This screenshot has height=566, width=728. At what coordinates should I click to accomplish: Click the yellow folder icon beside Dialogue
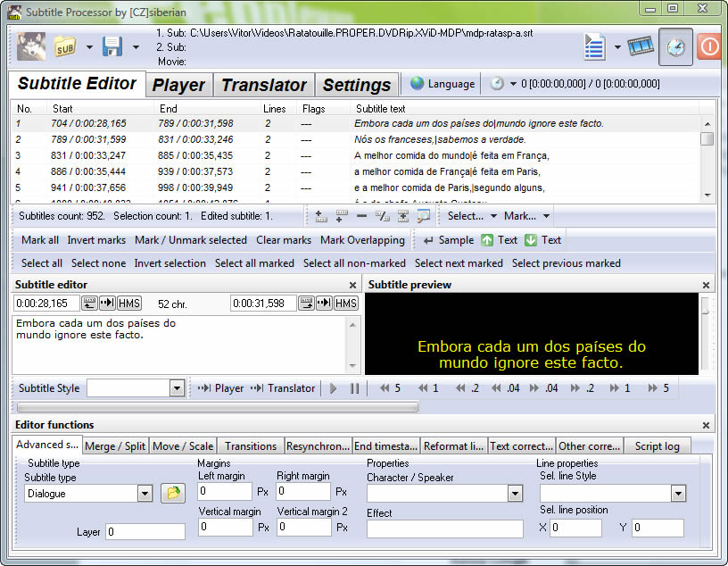pos(171,493)
